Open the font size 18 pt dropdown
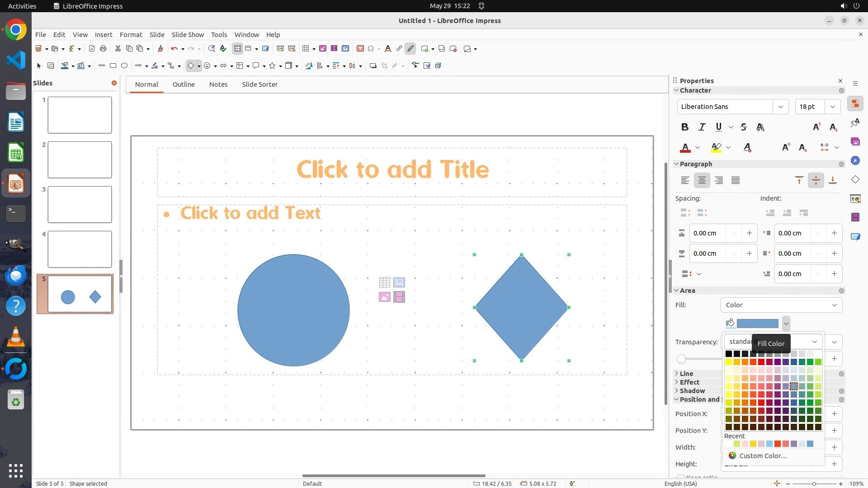Screen dimensions: 868x488 [833, 107]
